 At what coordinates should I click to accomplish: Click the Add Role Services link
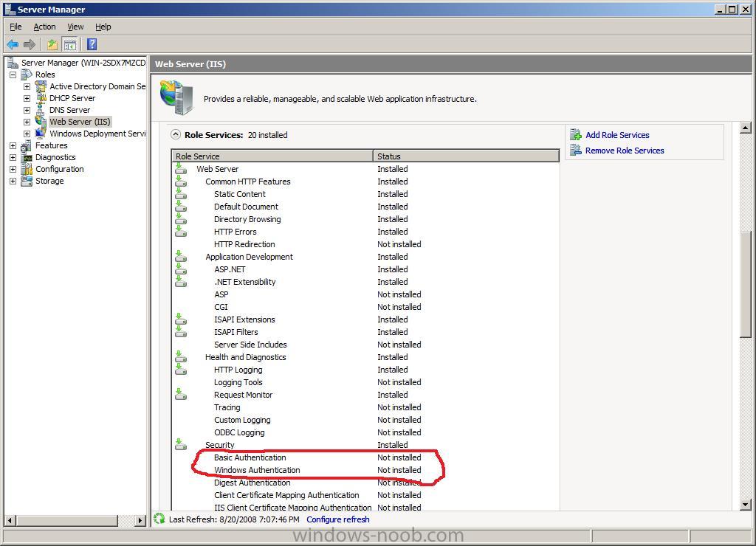[617, 135]
